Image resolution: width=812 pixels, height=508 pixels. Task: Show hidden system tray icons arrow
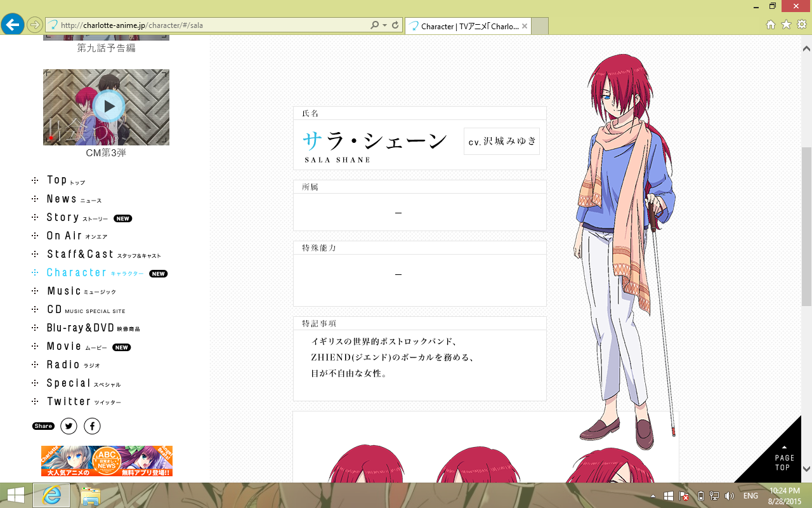click(653, 496)
